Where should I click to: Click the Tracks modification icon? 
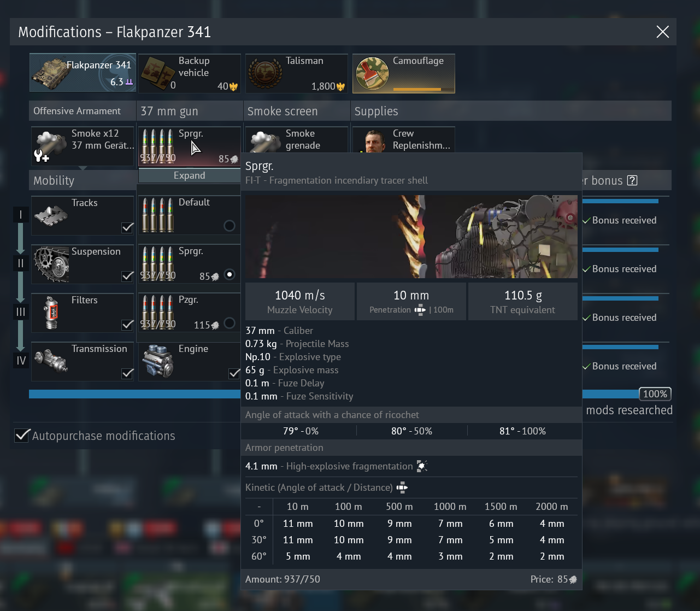coord(51,216)
